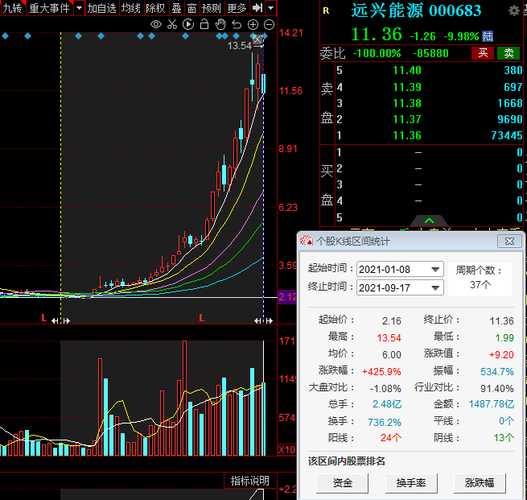Viewport: 527px width, 500px height.
Task: Expand dropdown arrow beside 重大事件
Action: pos(79,7)
